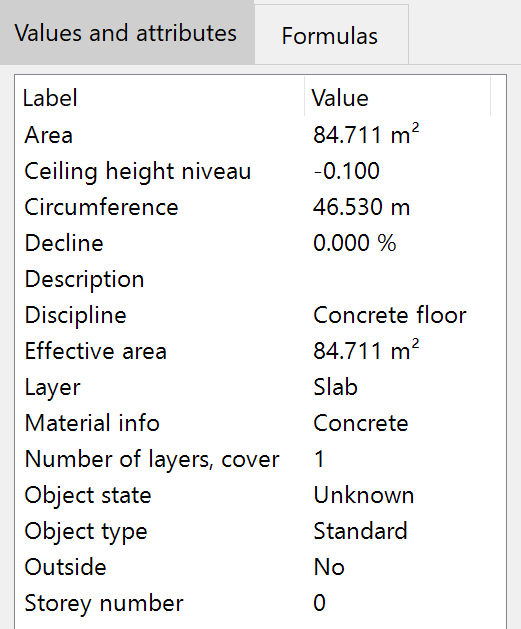Click the number of layers value 1
This screenshot has width=521, height=629.
point(319,459)
